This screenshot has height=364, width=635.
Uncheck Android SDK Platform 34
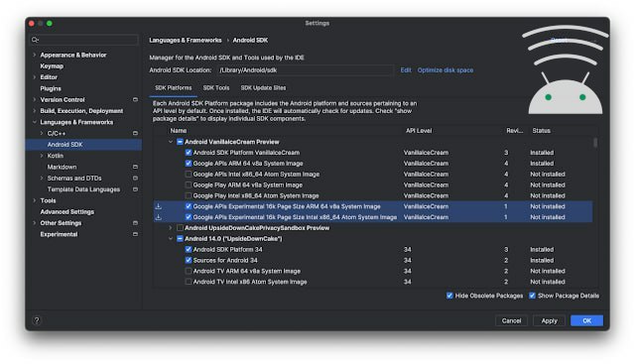click(189, 250)
